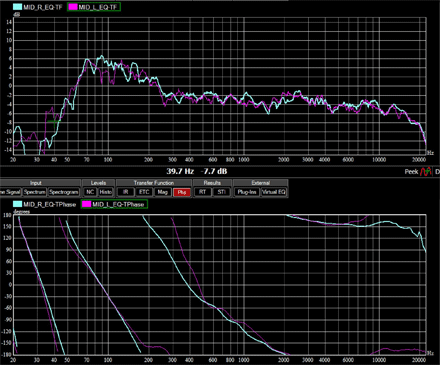Click magenta swatch of MID_L_EQ-TPhase
Screen dimensions: 440x365
[x=87, y=204]
